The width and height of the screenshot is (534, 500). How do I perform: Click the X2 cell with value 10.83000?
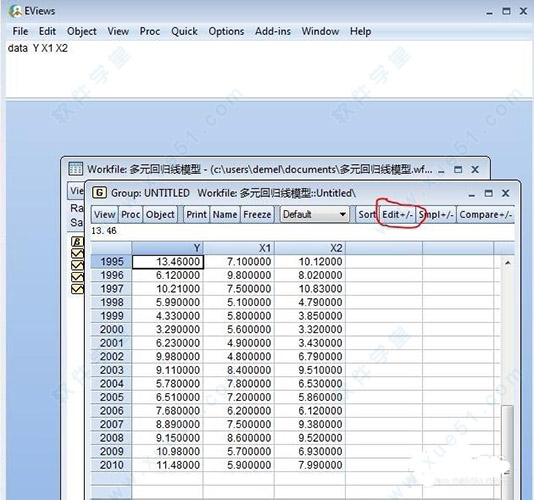pos(310,288)
